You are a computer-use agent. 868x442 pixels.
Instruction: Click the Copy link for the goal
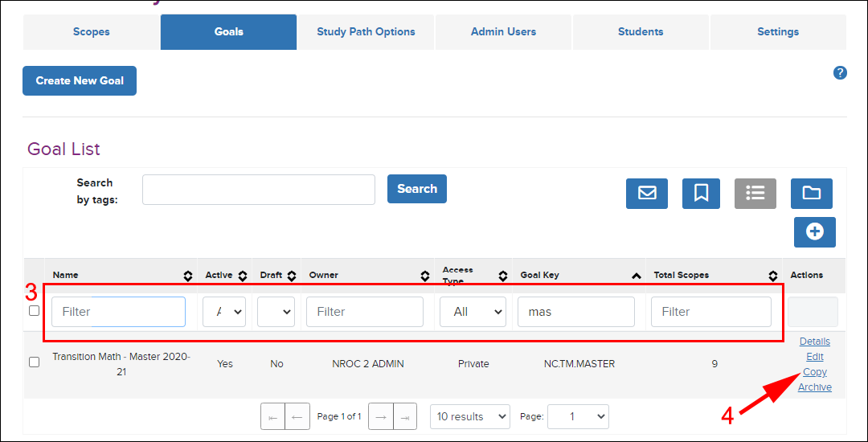point(815,372)
